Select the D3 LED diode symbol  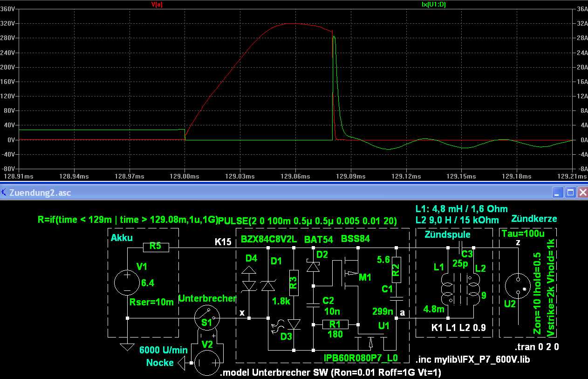tap(294, 324)
